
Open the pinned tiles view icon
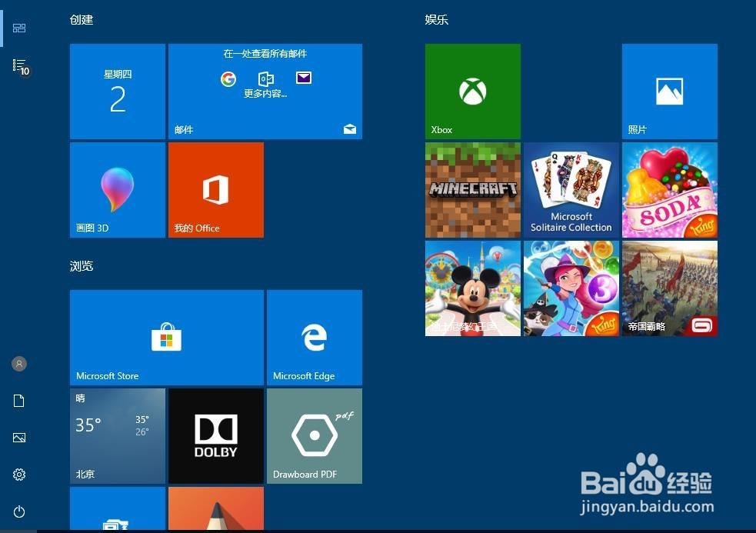19,28
